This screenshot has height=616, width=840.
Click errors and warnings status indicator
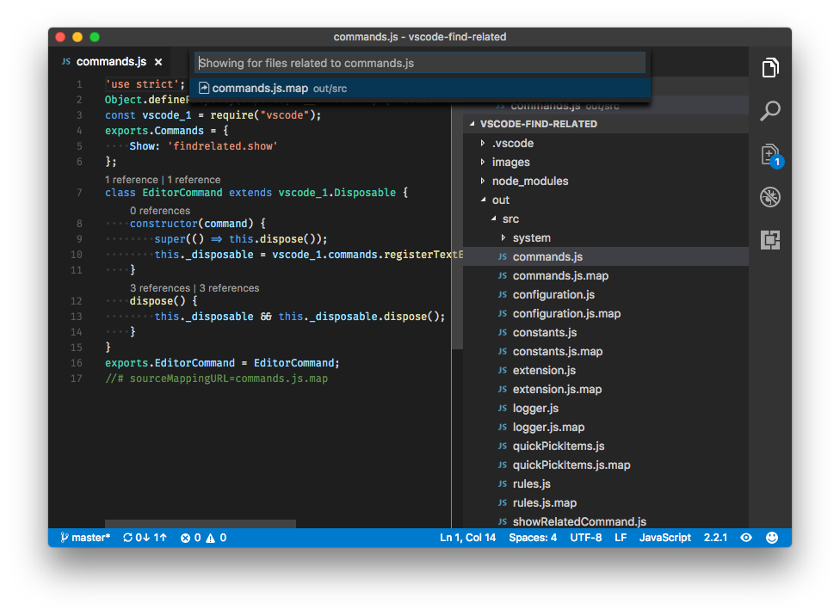pyautogui.click(x=203, y=537)
